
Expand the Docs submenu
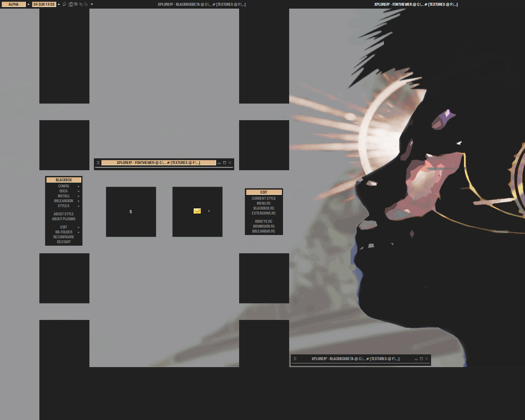64,191
